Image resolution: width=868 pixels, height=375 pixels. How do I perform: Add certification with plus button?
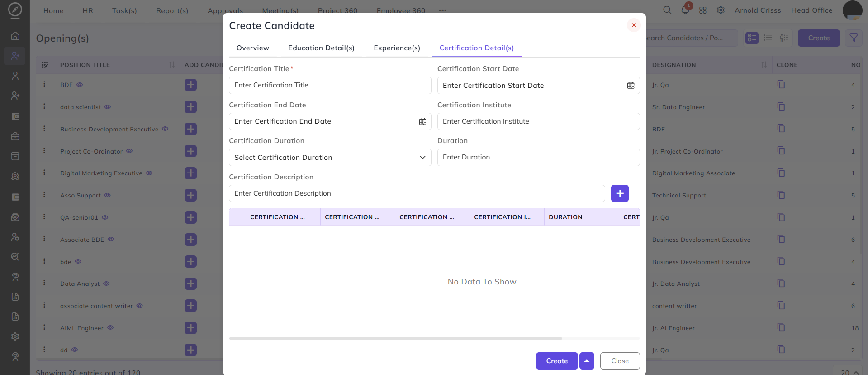coord(620,193)
